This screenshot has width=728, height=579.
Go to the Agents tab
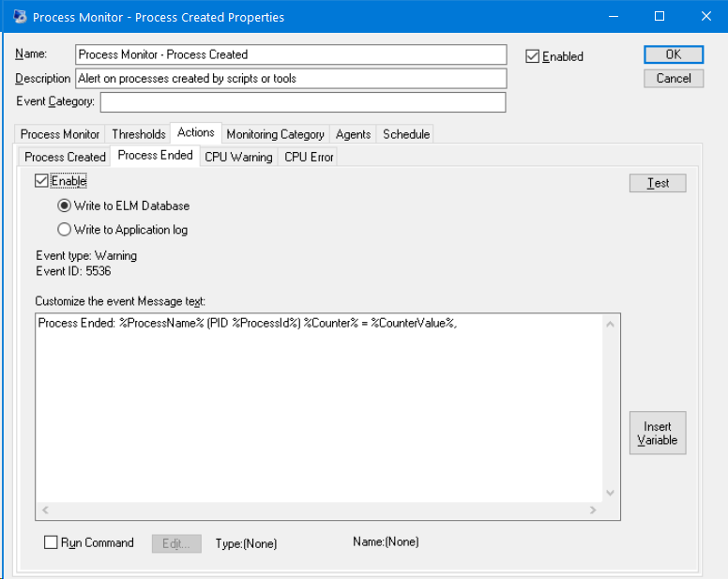click(353, 134)
